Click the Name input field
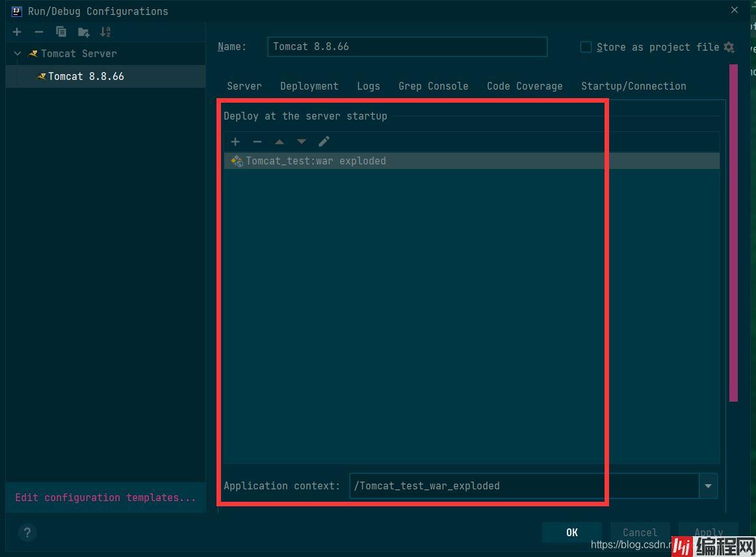 (407, 47)
